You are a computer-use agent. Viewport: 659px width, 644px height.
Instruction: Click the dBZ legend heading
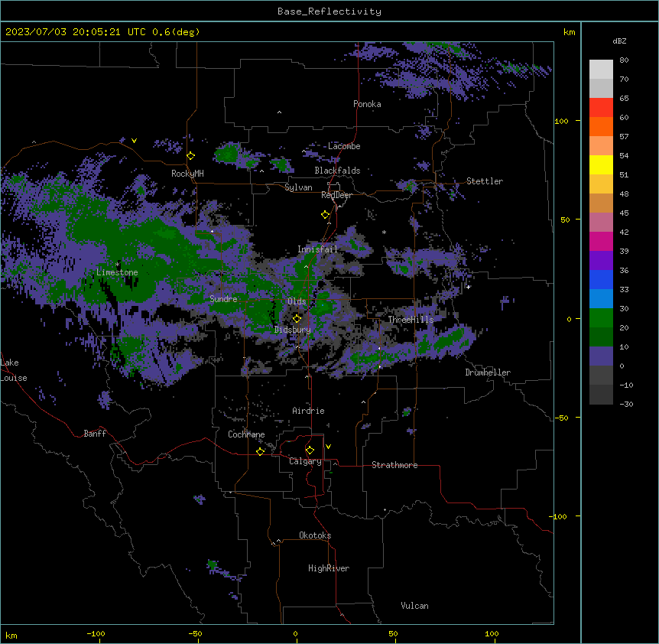click(x=619, y=41)
